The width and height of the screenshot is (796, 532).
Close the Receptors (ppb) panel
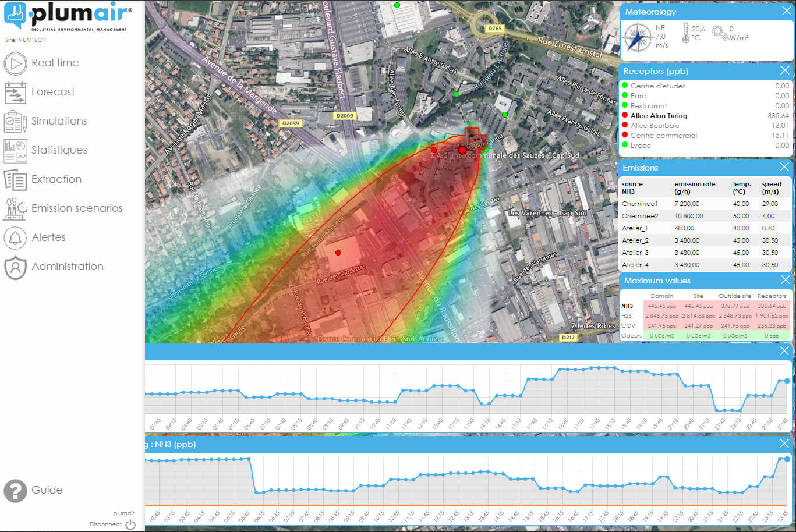point(785,70)
